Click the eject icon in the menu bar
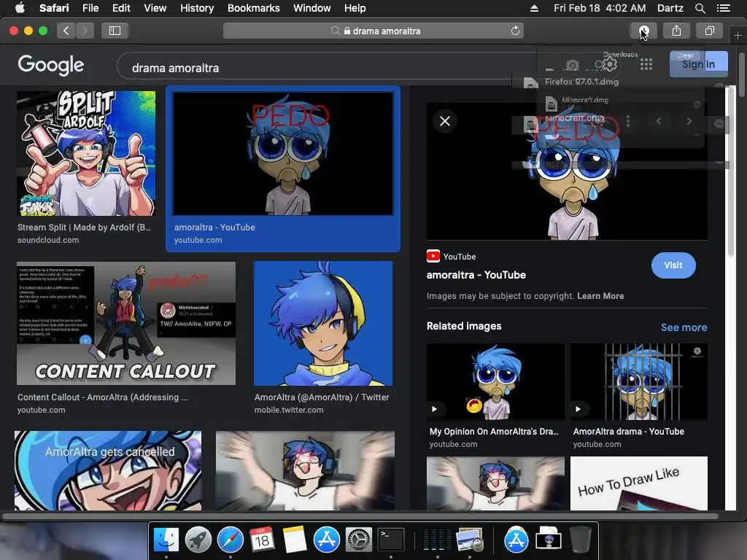Image resolution: width=747 pixels, height=560 pixels. [x=534, y=8]
